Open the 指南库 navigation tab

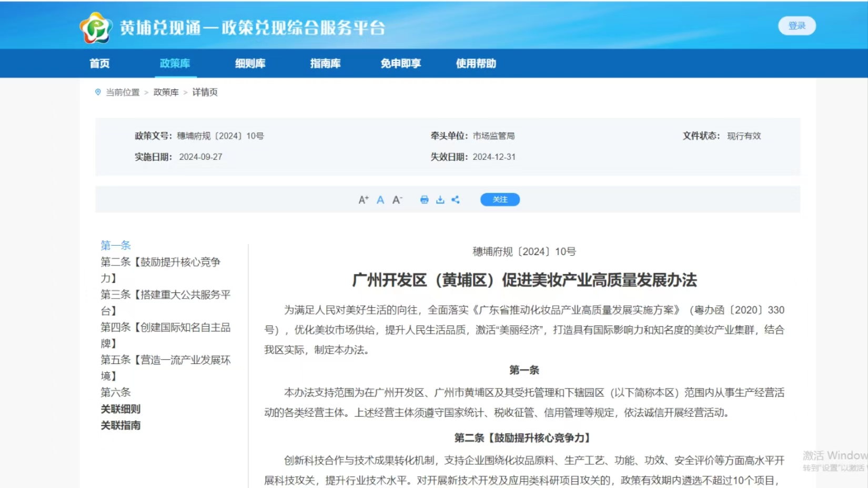(325, 64)
